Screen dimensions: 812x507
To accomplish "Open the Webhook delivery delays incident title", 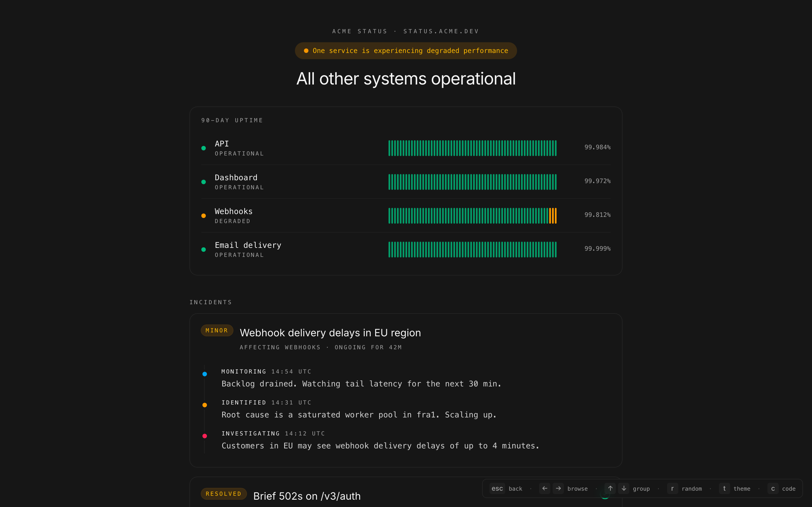I will point(330,333).
